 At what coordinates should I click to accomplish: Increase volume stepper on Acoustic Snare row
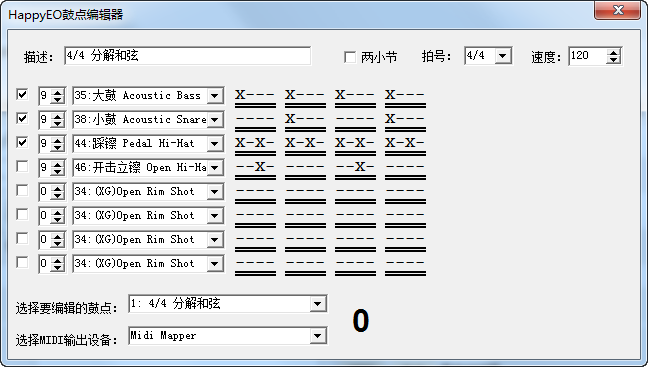click(x=57, y=117)
